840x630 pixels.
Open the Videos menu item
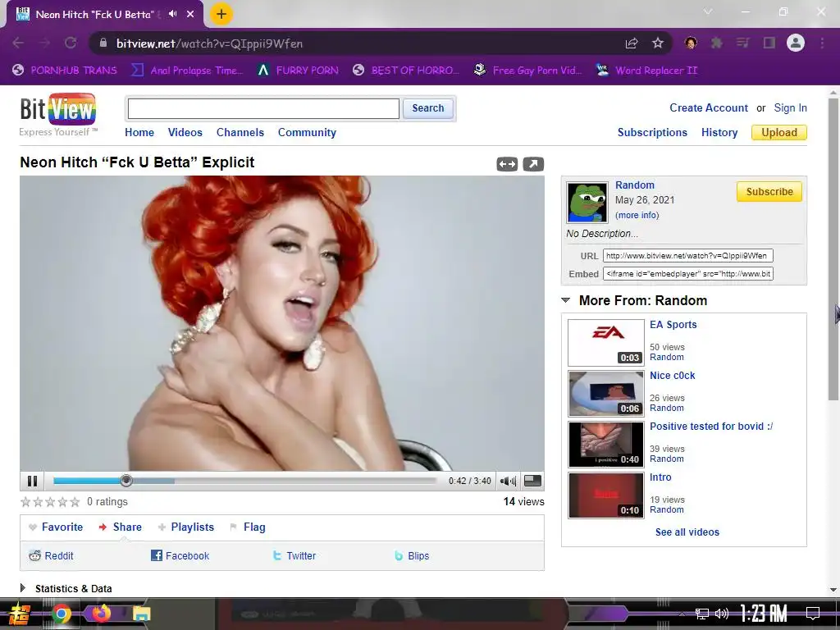185,132
